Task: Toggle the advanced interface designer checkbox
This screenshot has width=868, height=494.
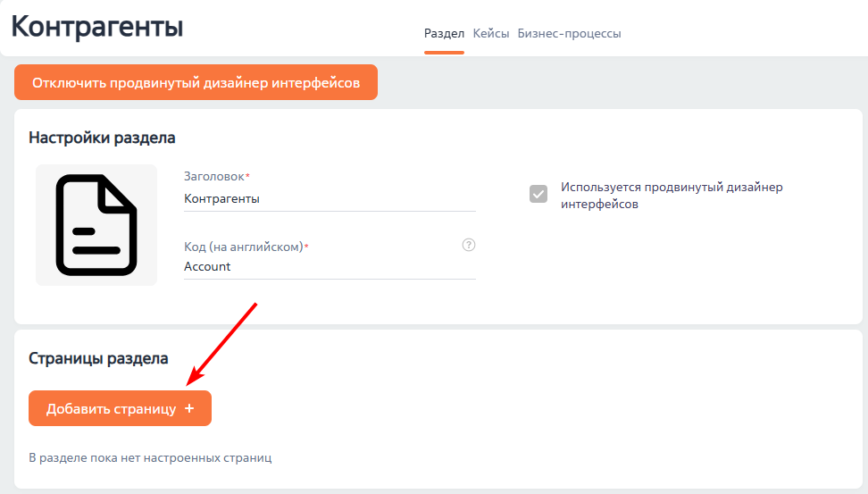Action: (538, 194)
